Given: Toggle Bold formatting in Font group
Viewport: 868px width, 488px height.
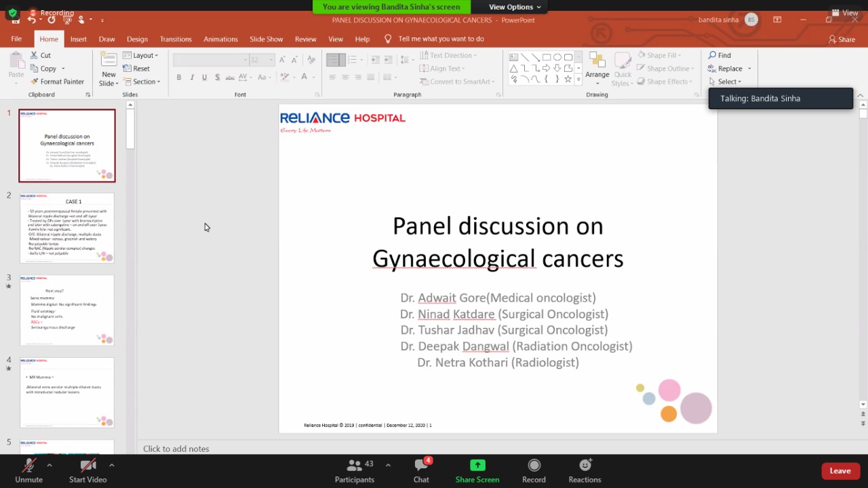Looking at the screenshot, I should (179, 77).
